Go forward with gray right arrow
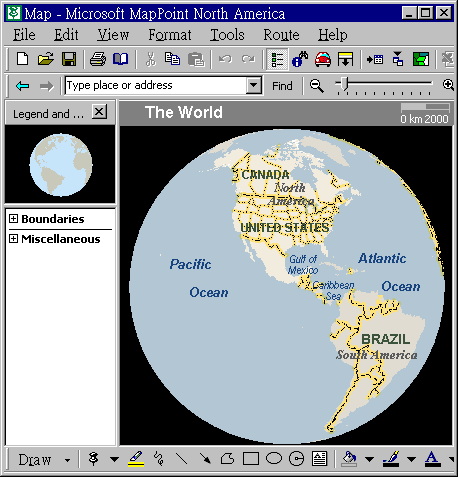The image size is (458, 477). [46, 86]
